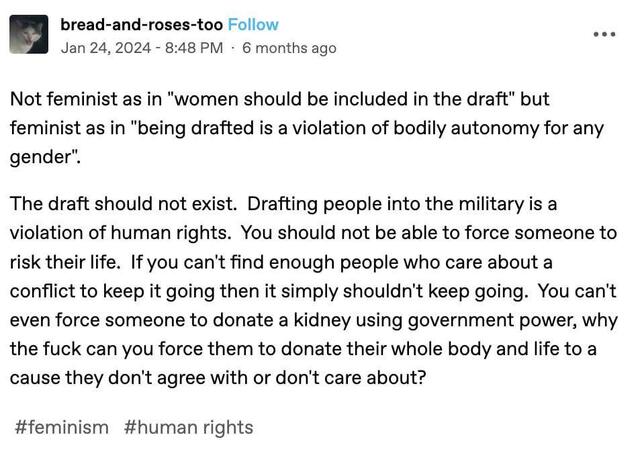Open the bread-and-roses-too blog username link
The height and width of the screenshot is (470, 638).
(141, 24)
